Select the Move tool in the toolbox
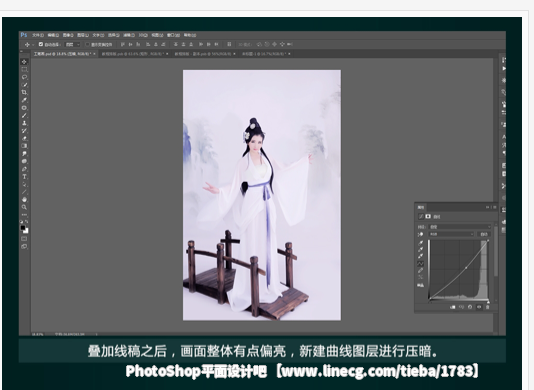Viewport: 534px width, 390px height. [x=24, y=62]
